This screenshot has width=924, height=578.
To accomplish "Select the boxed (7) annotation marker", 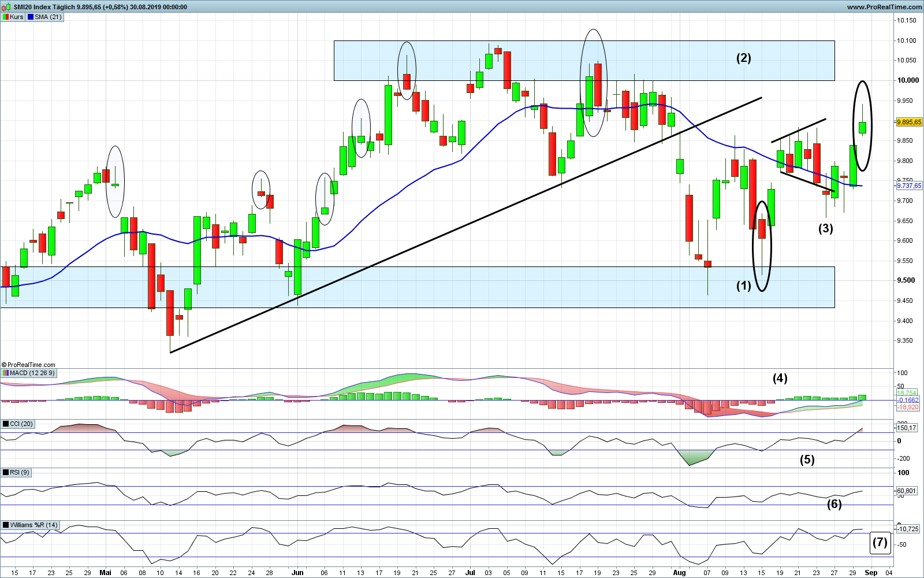I will (x=880, y=543).
